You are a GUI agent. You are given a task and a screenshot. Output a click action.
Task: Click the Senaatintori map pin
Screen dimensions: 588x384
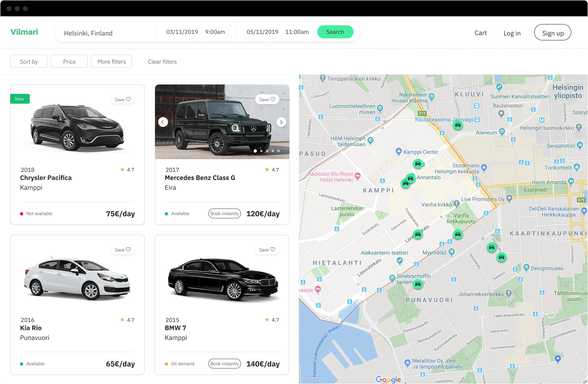point(579,145)
